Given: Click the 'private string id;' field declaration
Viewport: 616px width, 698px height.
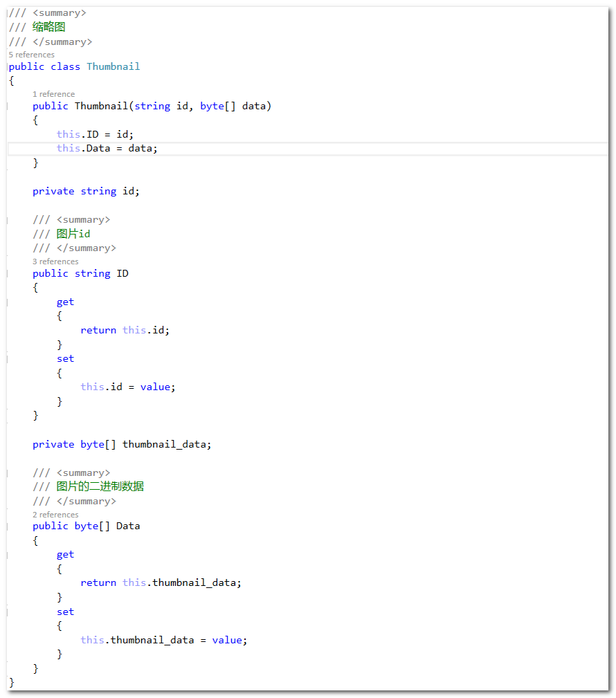Looking at the screenshot, I should (x=86, y=191).
